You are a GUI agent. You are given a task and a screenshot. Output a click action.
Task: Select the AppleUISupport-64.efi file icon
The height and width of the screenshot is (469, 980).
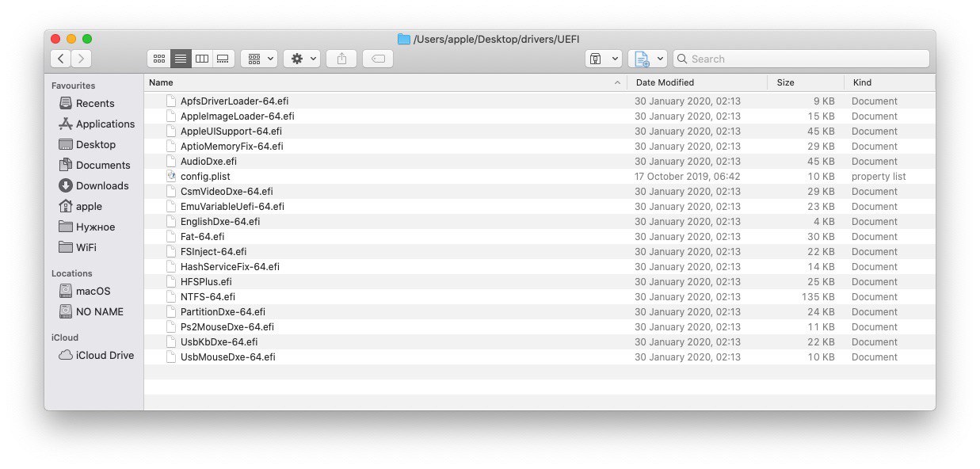pyautogui.click(x=170, y=132)
